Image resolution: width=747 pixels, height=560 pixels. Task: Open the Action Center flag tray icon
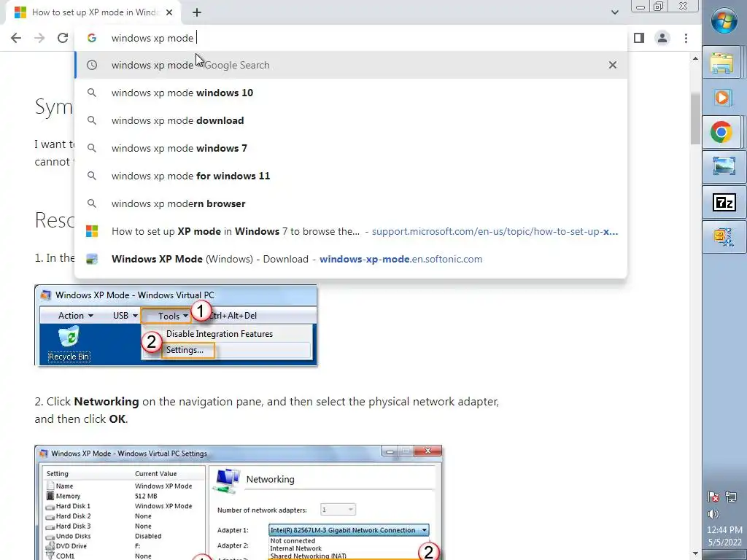[713, 497]
